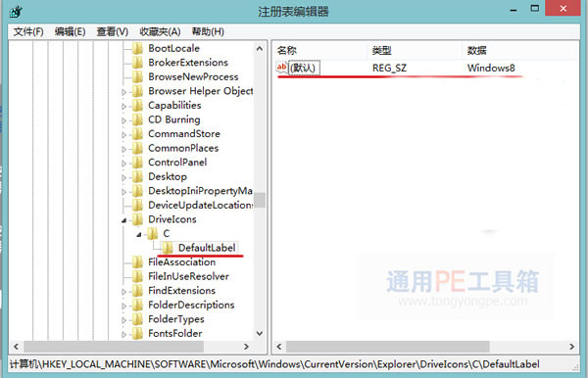Click the FileInUseResolver folder icon
Screen dimensions: 588x378
coord(137,276)
